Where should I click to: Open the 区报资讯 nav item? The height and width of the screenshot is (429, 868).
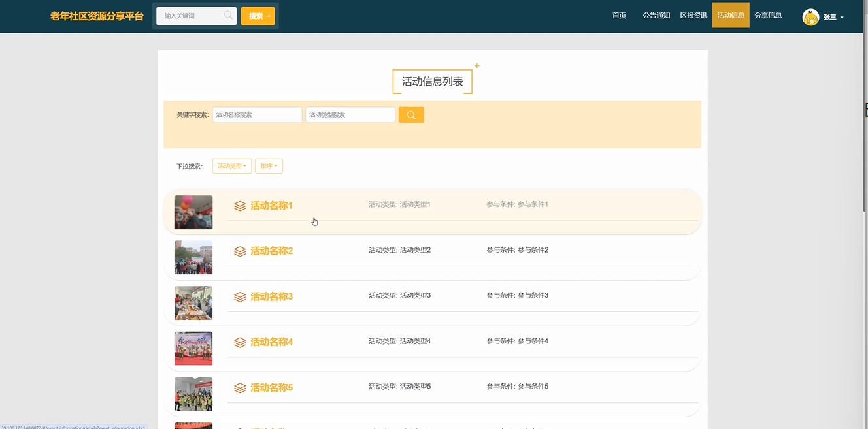pos(693,15)
